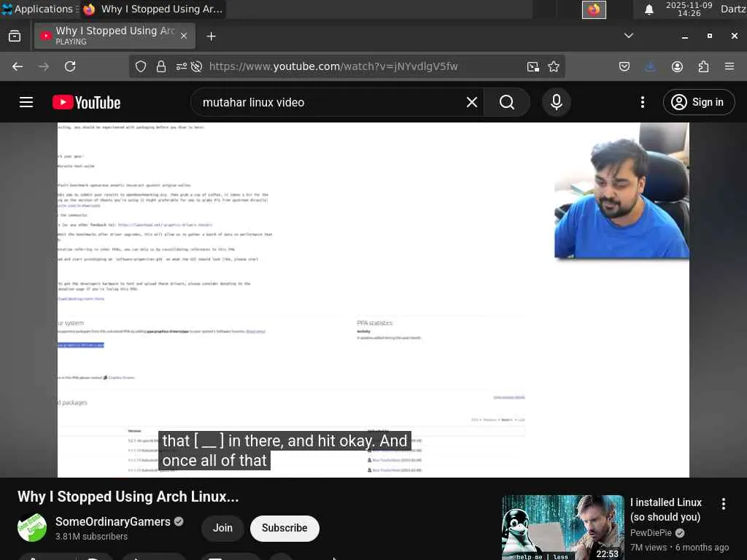Viewport: 747px width, 560px height.
Task: Reload the current page
Action: tap(70, 66)
